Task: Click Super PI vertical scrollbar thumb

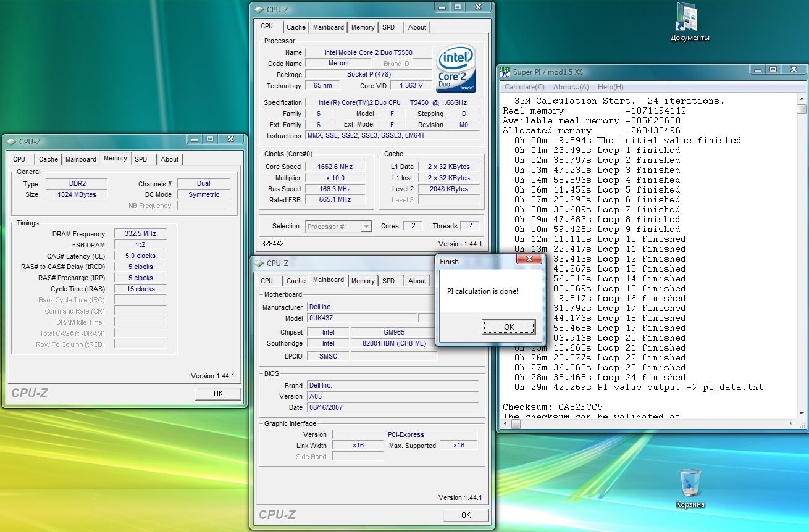Action: 801,109
